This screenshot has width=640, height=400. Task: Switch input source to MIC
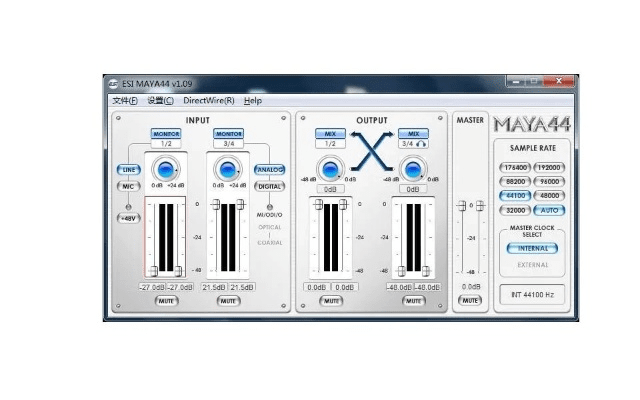click(128, 185)
